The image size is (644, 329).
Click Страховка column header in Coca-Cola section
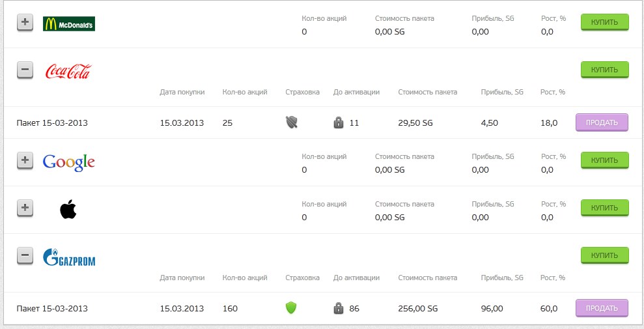pos(302,93)
